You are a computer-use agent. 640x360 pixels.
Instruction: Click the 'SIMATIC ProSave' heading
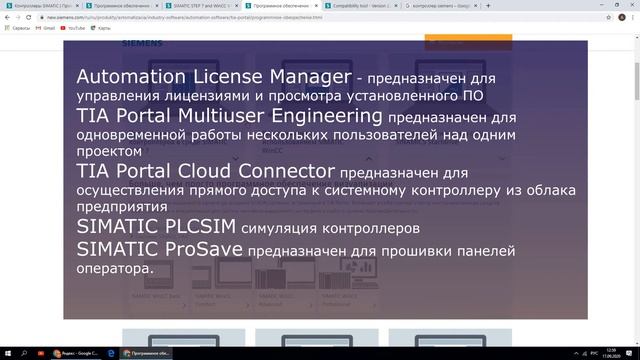point(160,249)
